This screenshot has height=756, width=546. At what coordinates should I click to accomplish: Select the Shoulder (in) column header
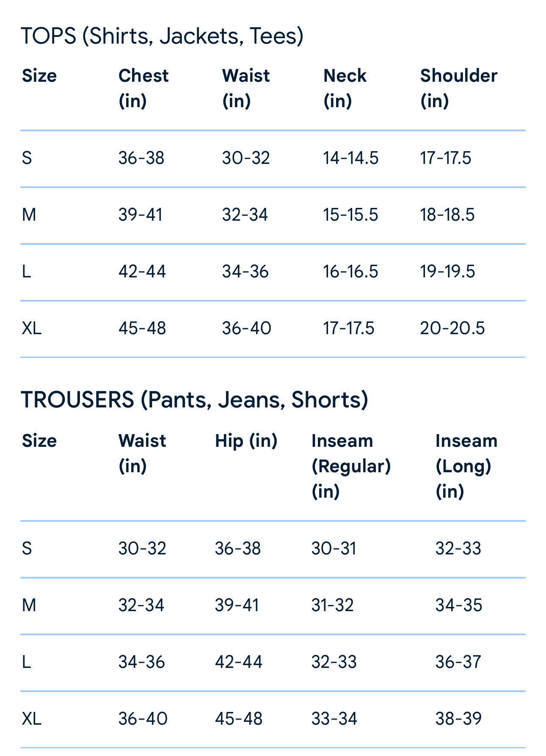[x=459, y=88]
